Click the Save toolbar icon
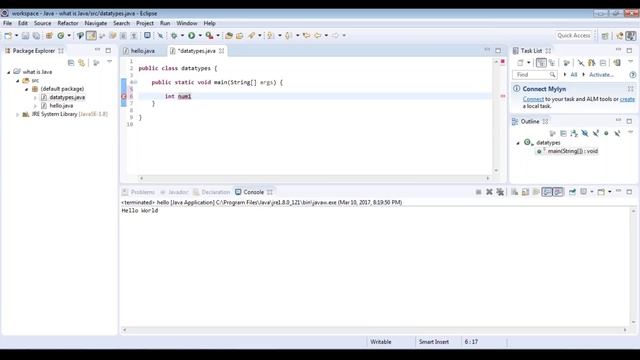This screenshot has height=360, width=640. click(25, 36)
